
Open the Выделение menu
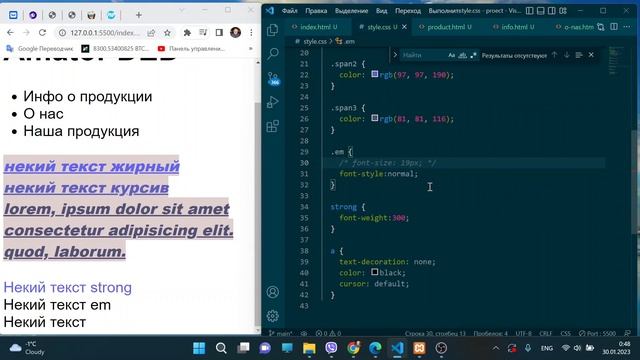(351, 11)
